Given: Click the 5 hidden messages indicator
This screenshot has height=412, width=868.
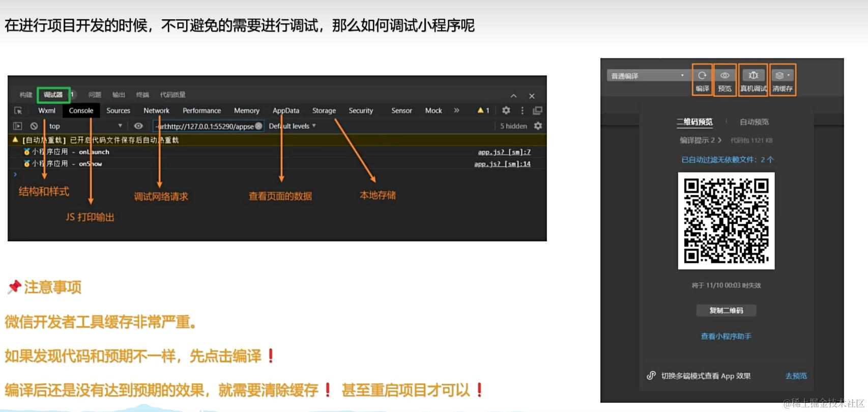Looking at the screenshot, I should (x=513, y=126).
